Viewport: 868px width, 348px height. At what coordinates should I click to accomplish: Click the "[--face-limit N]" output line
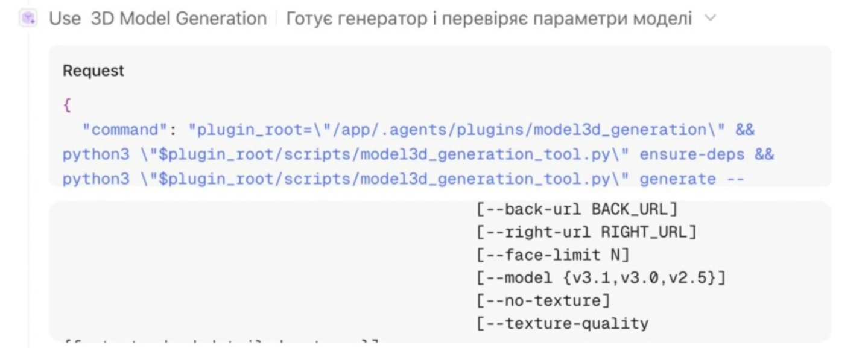(x=553, y=255)
